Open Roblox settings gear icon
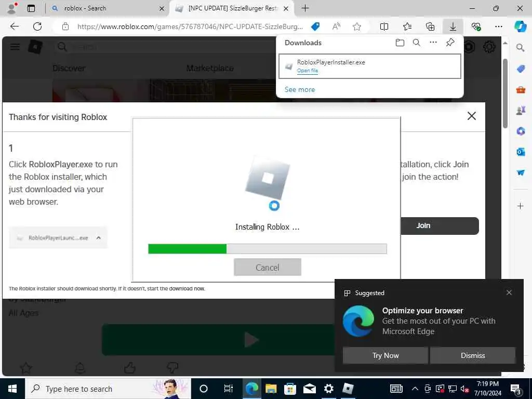This screenshot has width=532, height=399. (x=488, y=47)
